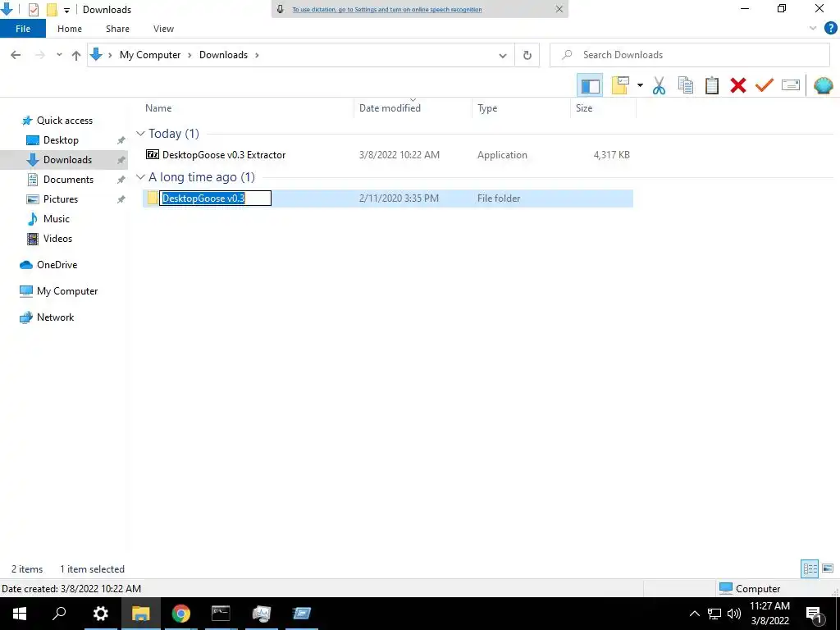Click the Search Downloads field

[689, 55]
